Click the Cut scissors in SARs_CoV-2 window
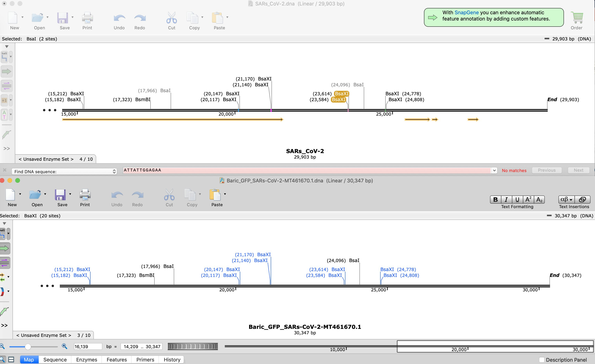 171,18
